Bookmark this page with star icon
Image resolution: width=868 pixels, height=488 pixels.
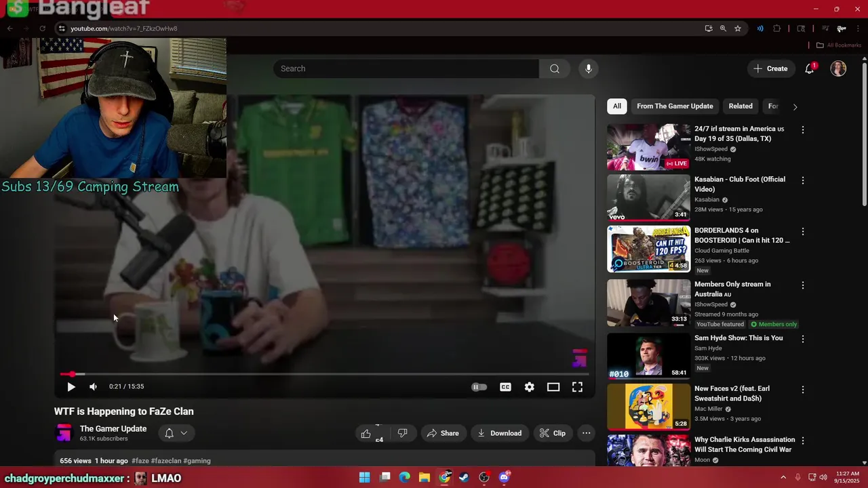pos(738,28)
